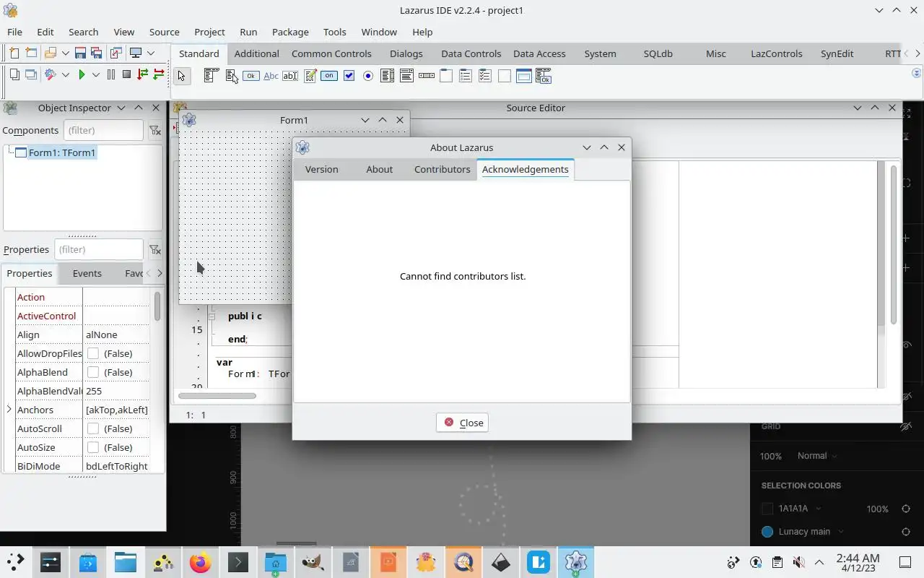The height and width of the screenshot is (578, 924).
Task: Open Firefox from the taskbar
Action: pos(200,562)
